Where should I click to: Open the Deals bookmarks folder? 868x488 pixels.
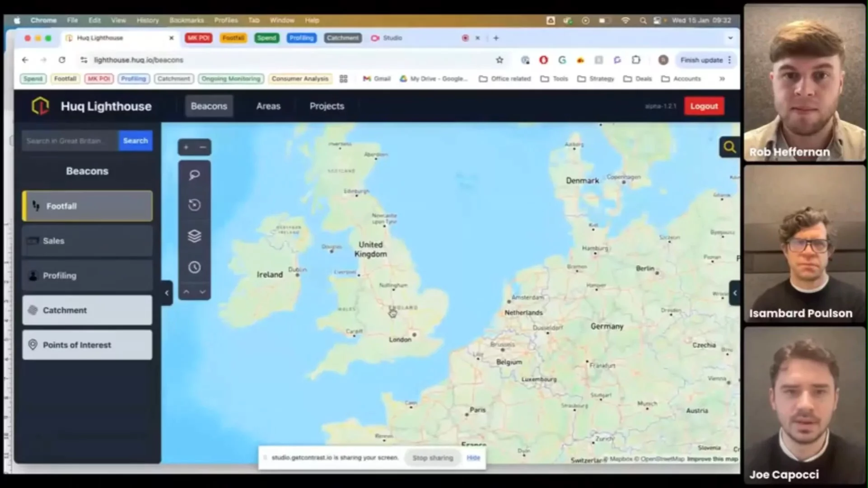click(638, 79)
